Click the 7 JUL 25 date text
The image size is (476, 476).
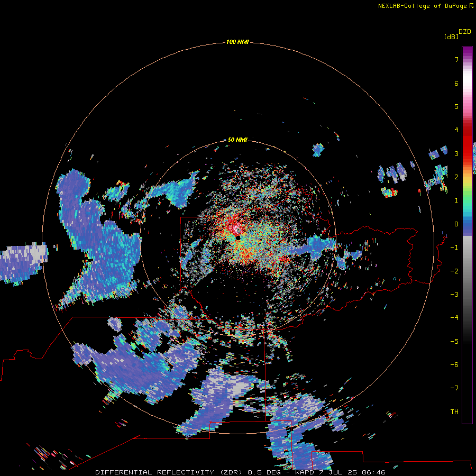(x=338, y=472)
